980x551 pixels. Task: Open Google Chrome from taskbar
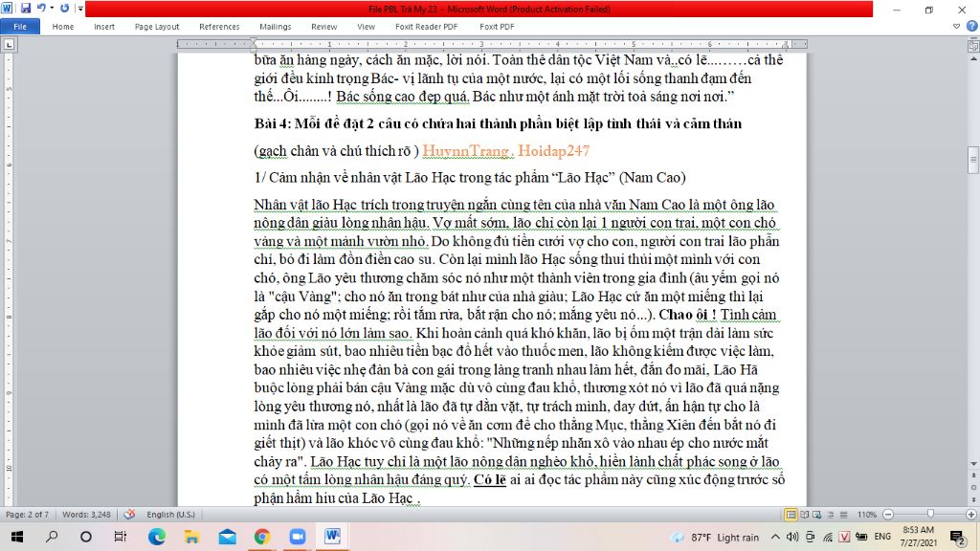click(x=262, y=537)
